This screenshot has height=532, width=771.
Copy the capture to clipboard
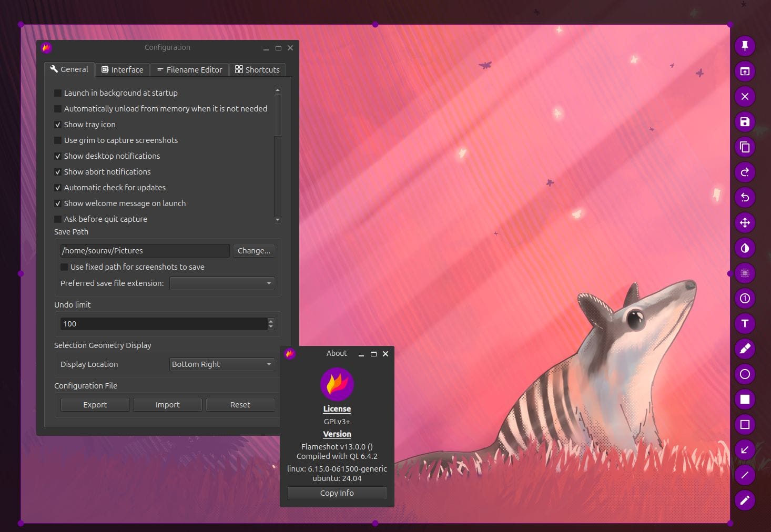point(744,147)
